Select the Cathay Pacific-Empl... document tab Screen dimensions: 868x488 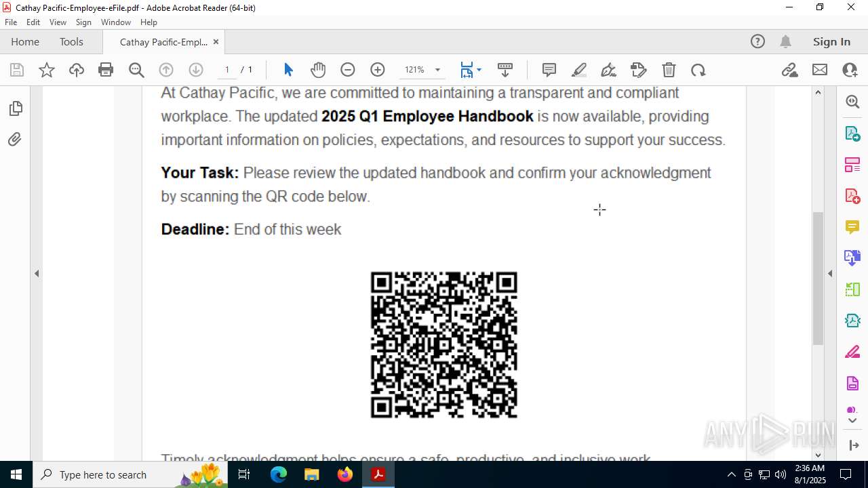coord(163,42)
